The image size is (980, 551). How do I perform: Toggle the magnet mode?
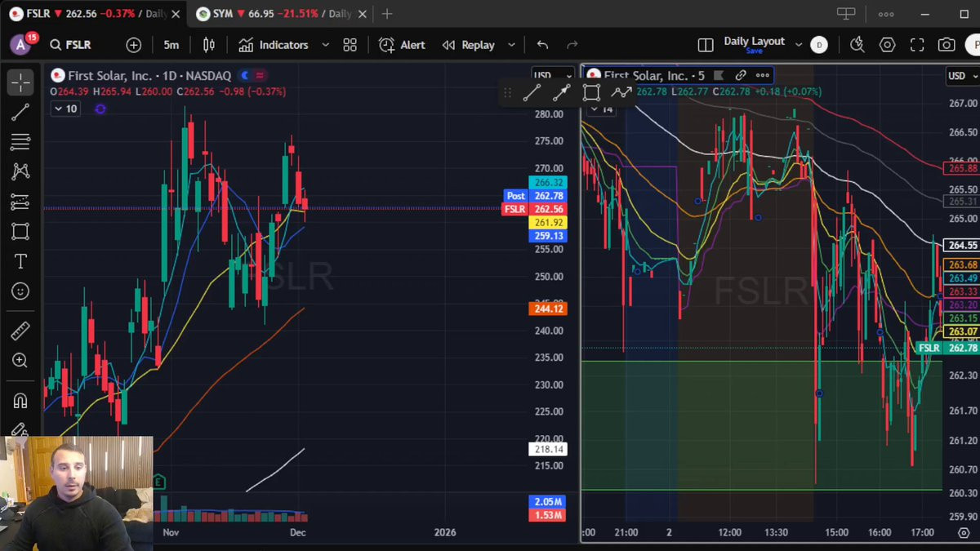tap(20, 400)
